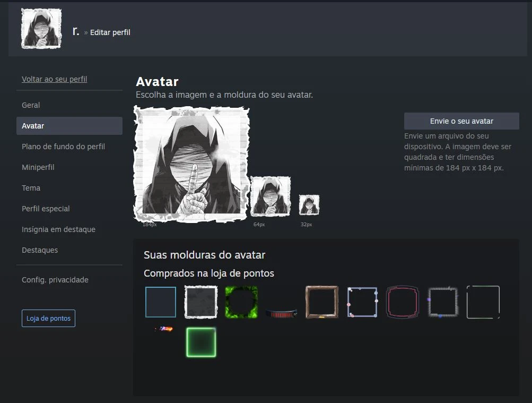Open the Miniperfil section

pyautogui.click(x=38, y=167)
